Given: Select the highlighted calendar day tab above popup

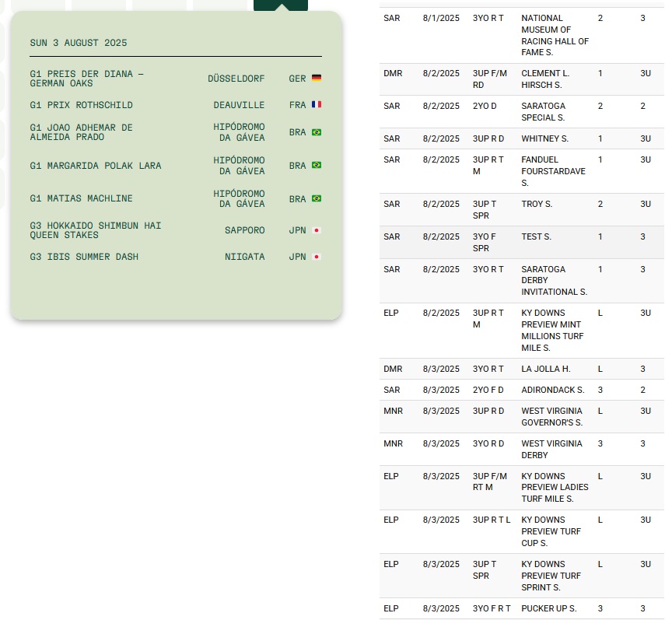Looking at the screenshot, I should (x=281, y=5).
